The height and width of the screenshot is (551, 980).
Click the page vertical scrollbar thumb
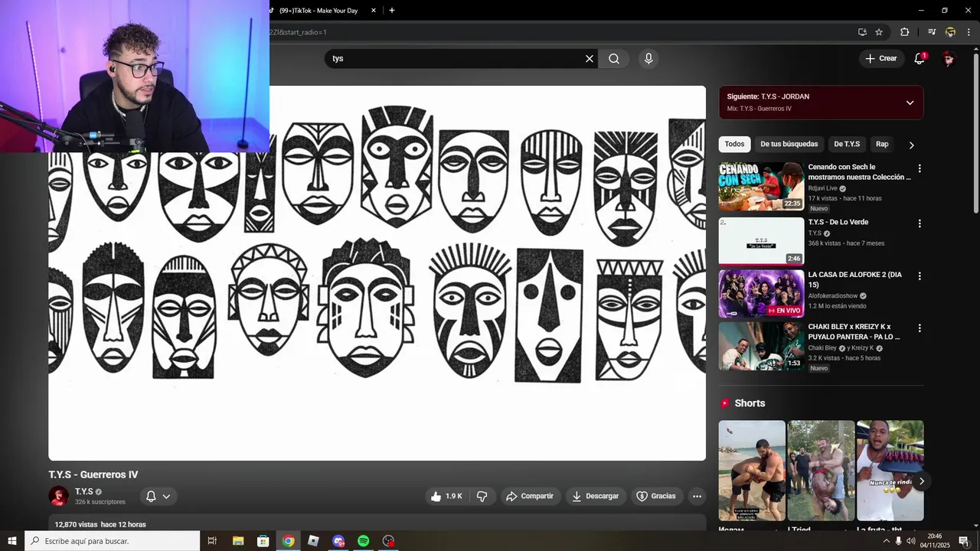coord(975,132)
